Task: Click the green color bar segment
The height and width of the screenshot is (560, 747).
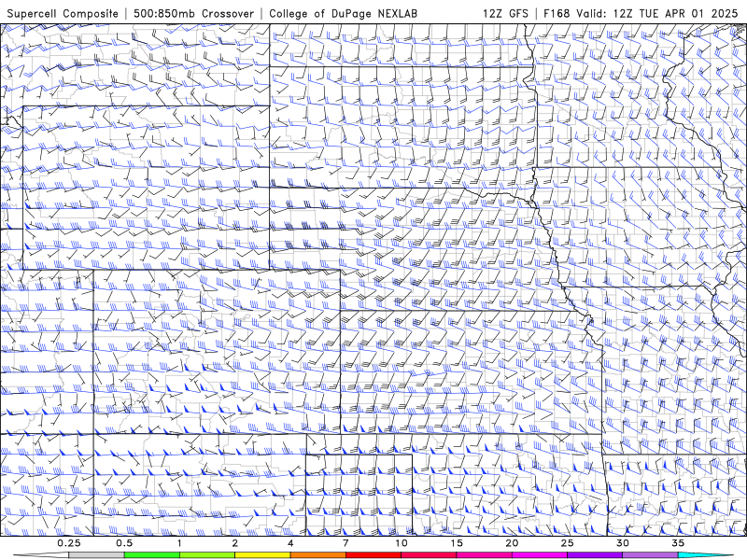Action: click(152, 555)
